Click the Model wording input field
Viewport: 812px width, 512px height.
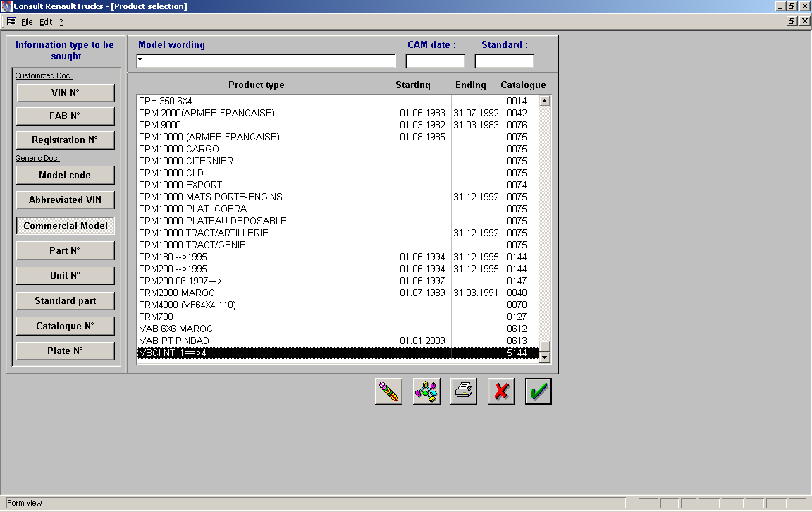[266, 61]
